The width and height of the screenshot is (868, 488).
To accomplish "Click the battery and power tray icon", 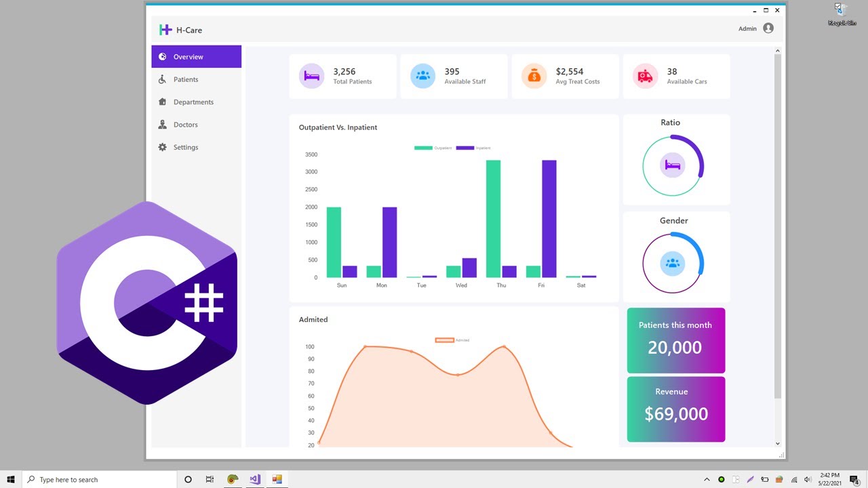I will (764, 480).
